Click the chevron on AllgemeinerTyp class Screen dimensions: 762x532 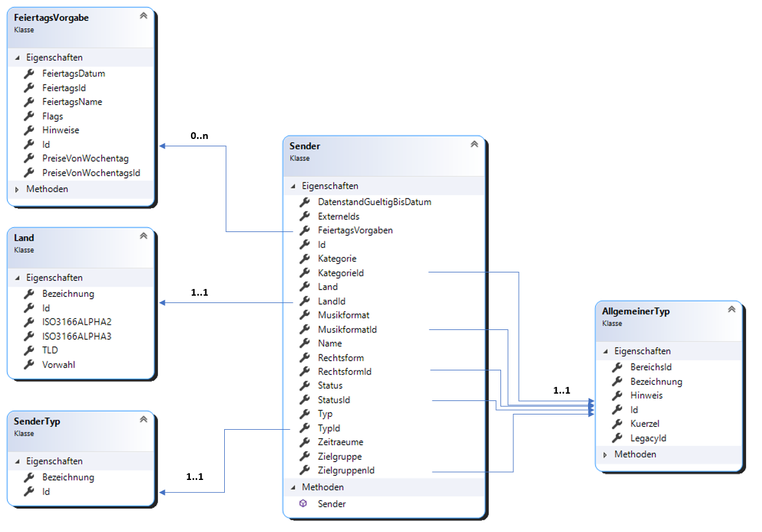731,310
